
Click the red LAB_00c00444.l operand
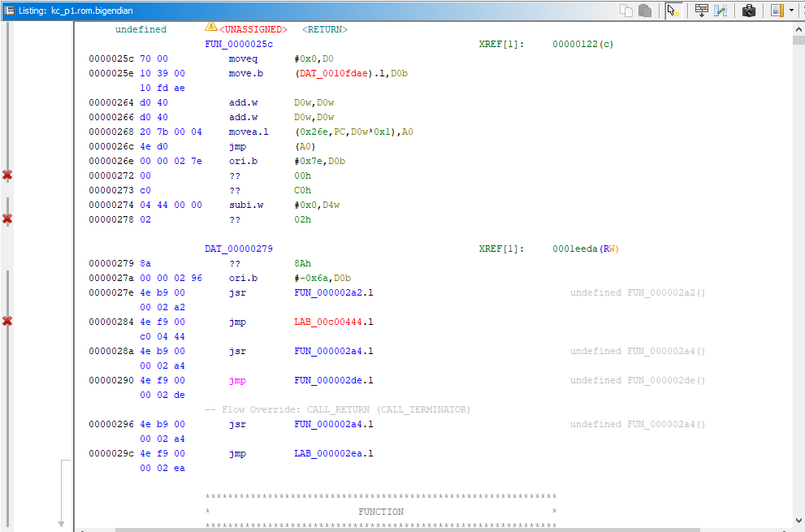click(x=334, y=322)
